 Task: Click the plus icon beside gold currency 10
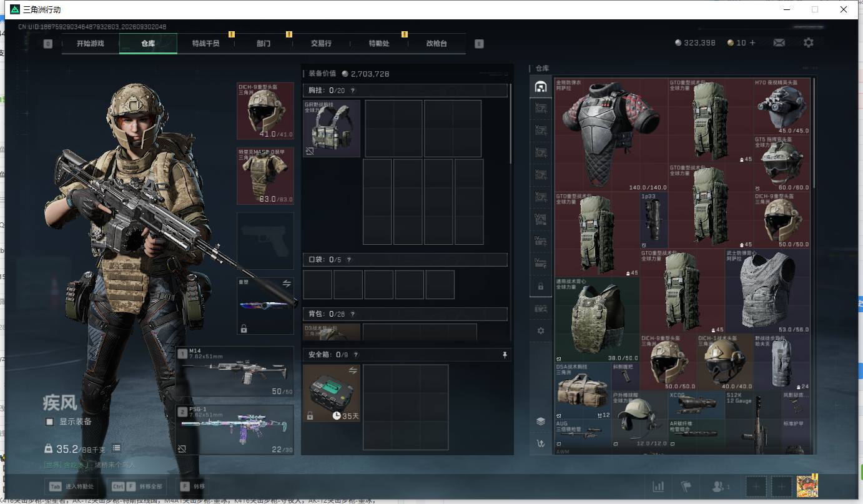coord(752,42)
